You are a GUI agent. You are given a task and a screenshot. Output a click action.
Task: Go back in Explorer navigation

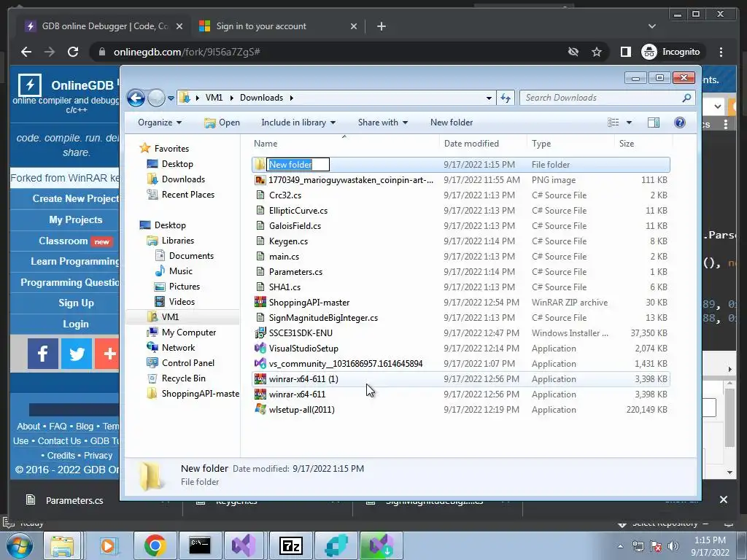[136, 98]
